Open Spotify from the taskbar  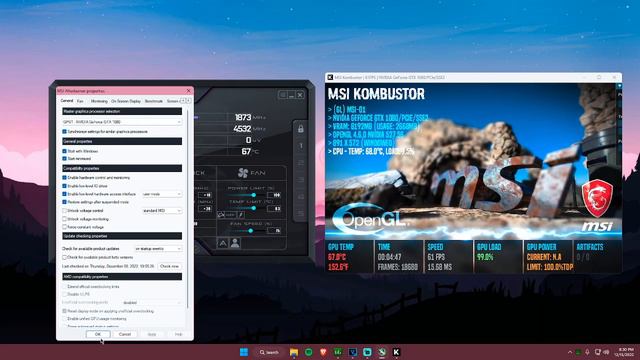[x=309, y=352]
